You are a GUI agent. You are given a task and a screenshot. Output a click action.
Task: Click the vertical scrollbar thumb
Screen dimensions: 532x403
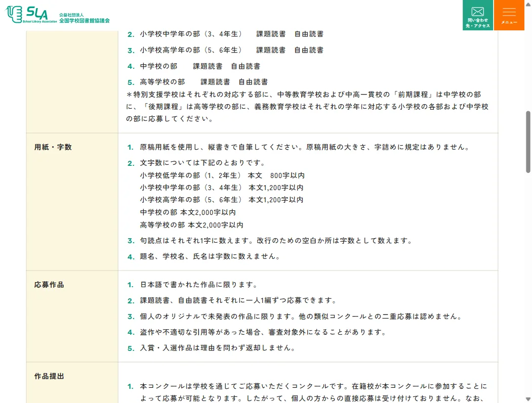click(528, 142)
